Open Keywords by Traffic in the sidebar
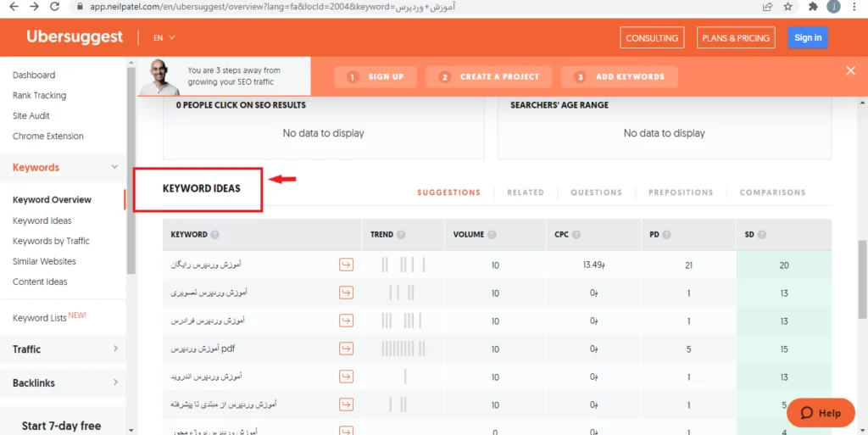 tap(51, 242)
